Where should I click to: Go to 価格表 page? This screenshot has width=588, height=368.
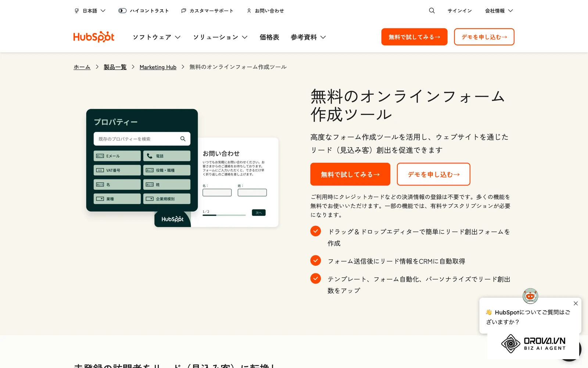click(x=269, y=37)
